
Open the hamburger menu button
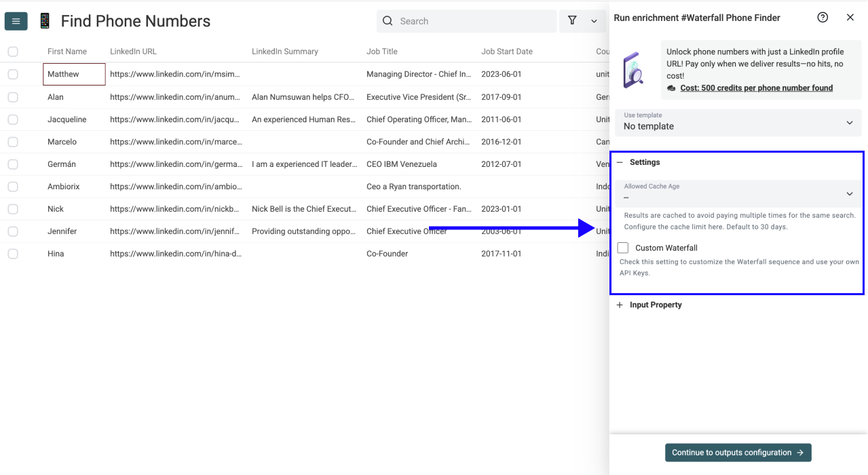pos(16,21)
